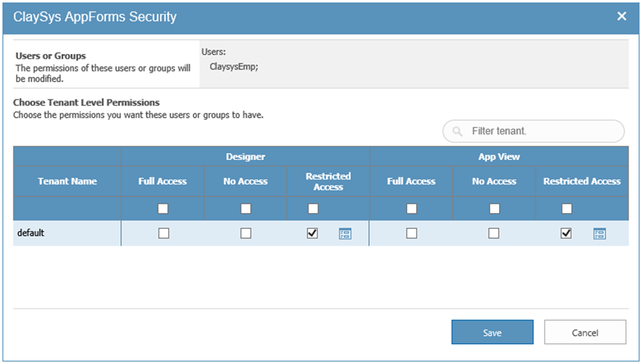Open Designer restricted access settings icon for default
Screen dimensions: 642x364
coord(345,234)
